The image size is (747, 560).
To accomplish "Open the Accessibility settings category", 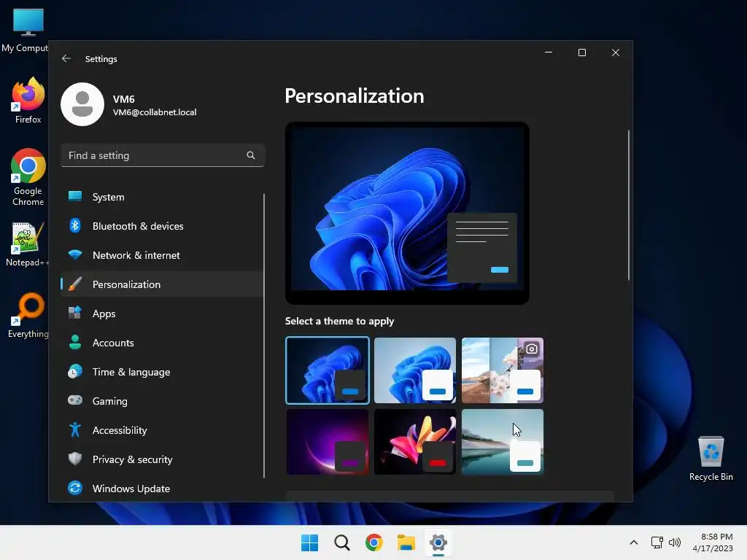I will pos(162,430).
